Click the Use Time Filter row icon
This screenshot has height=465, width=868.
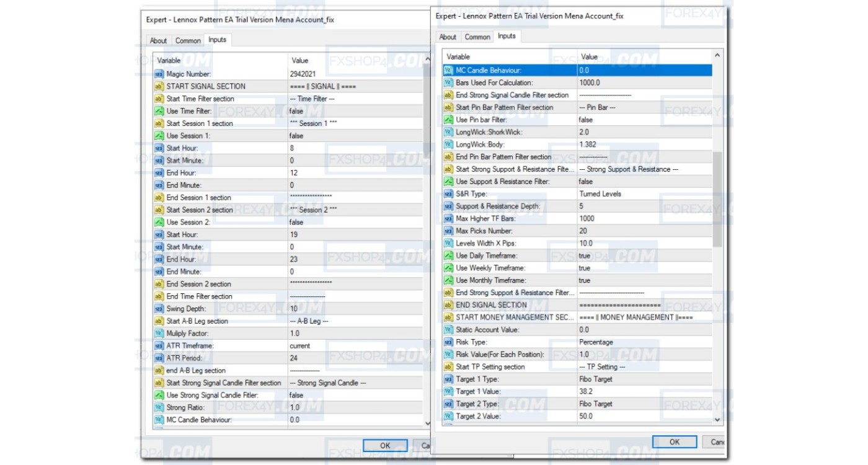159,111
